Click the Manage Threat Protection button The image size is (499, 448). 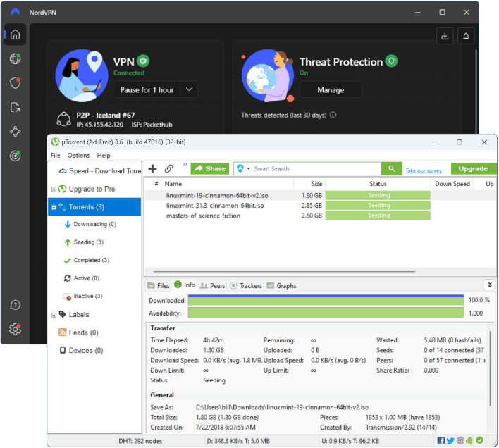tap(331, 90)
